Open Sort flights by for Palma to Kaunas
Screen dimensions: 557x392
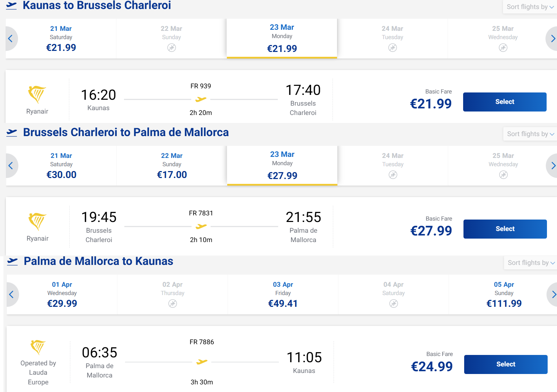coord(531,263)
